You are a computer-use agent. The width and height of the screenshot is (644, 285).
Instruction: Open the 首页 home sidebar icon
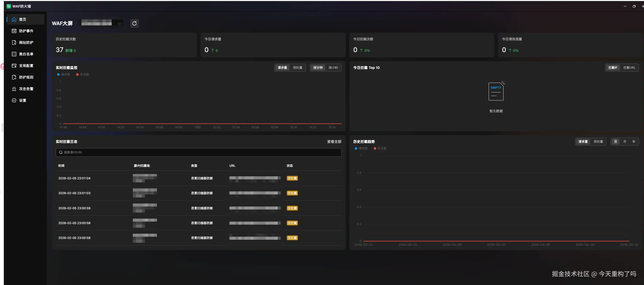[x=14, y=19]
